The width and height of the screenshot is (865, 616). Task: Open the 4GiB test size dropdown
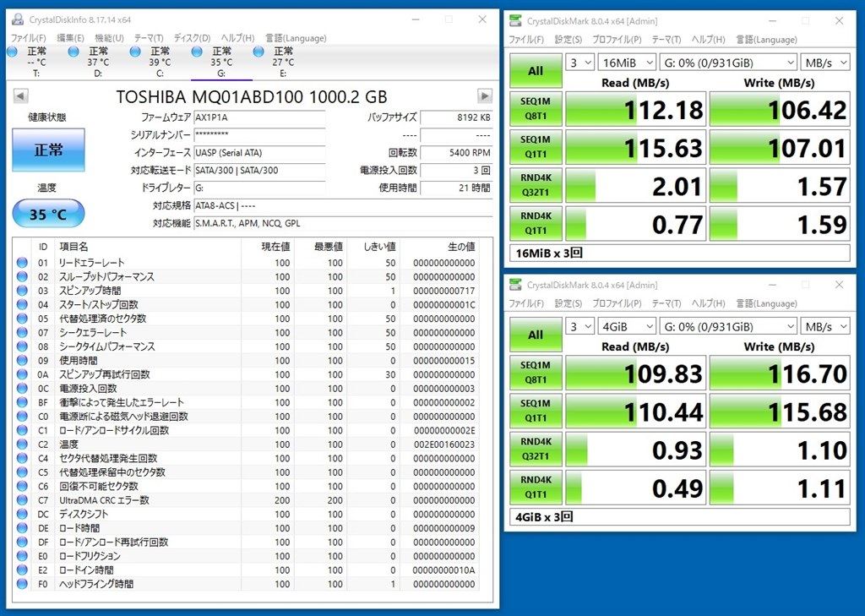click(x=627, y=326)
